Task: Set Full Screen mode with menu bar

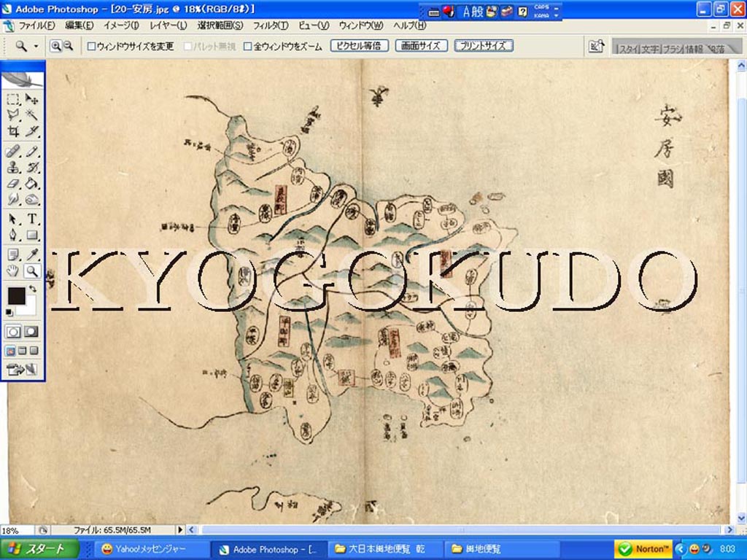Action: click(22, 351)
